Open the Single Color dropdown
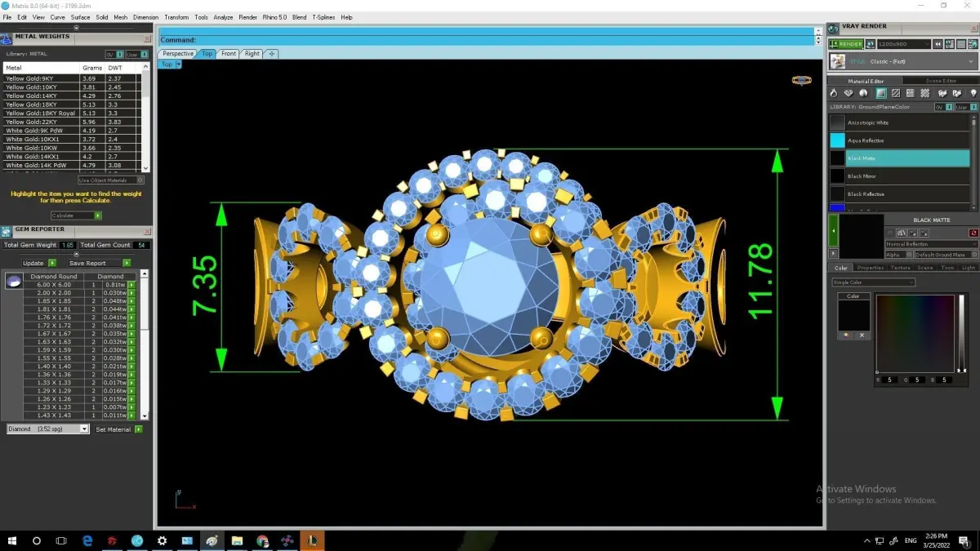The width and height of the screenshot is (980, 551). click(x=873, y=282)
